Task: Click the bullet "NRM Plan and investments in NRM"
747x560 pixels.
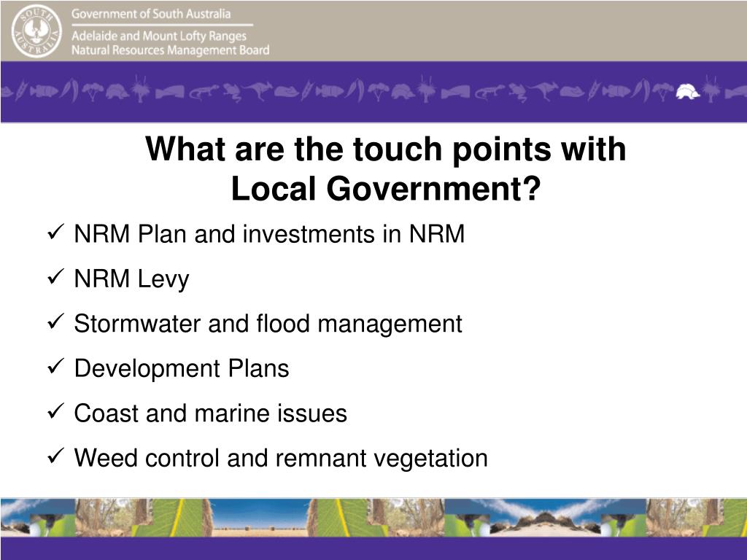Action: (269, 234)
